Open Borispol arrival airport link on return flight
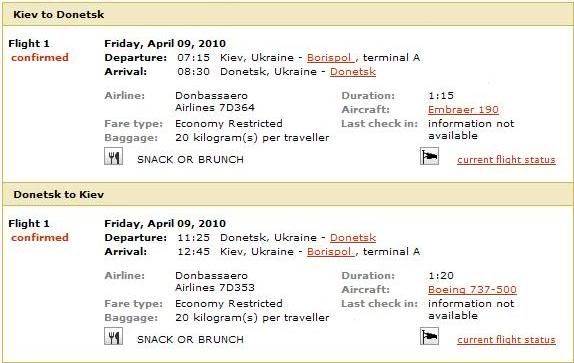The width and height of the screenshot is (574, 363). tap(330, 252)
